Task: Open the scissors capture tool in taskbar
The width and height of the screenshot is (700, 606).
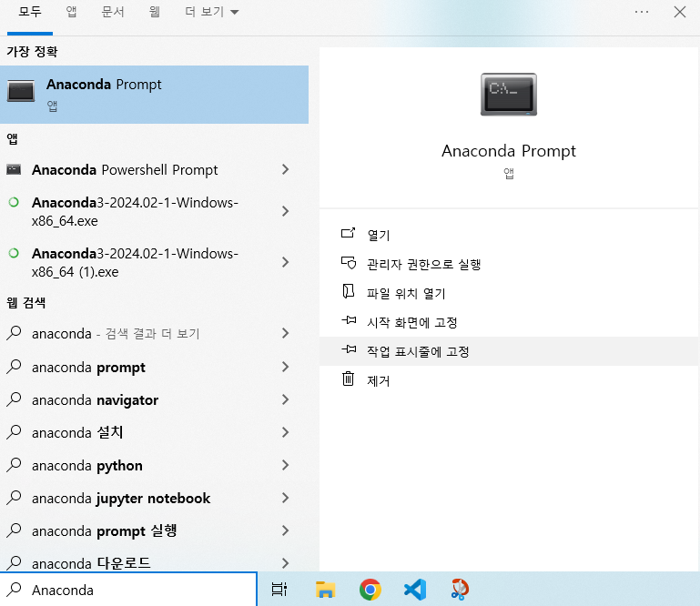Action: [460, 590]
